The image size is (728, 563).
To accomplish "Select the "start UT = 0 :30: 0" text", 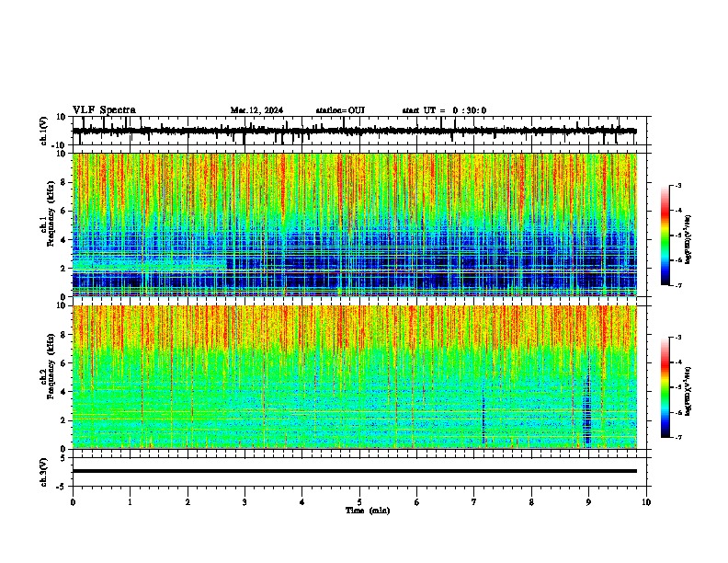I will 444,110.
